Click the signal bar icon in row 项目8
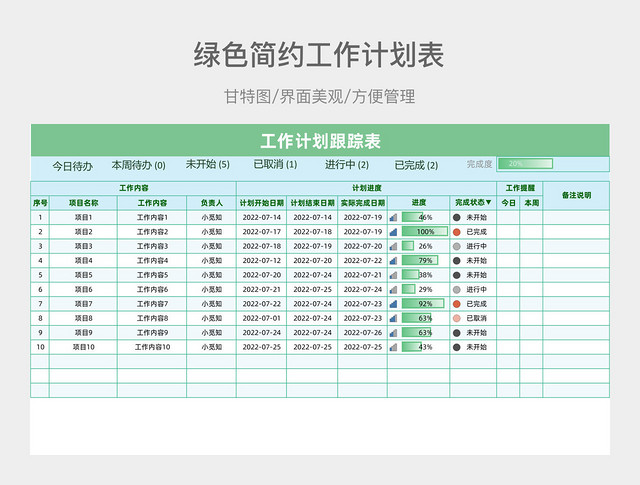Image resolution: width=640 pixels, height=485 pixels. 393,318
